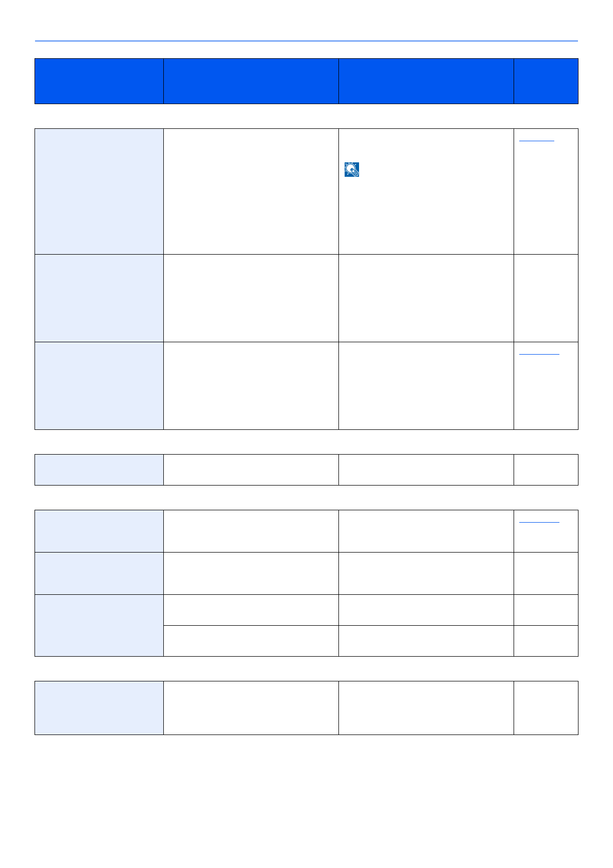Select the light-blue cell of the second body table

[x=99, y=470]
